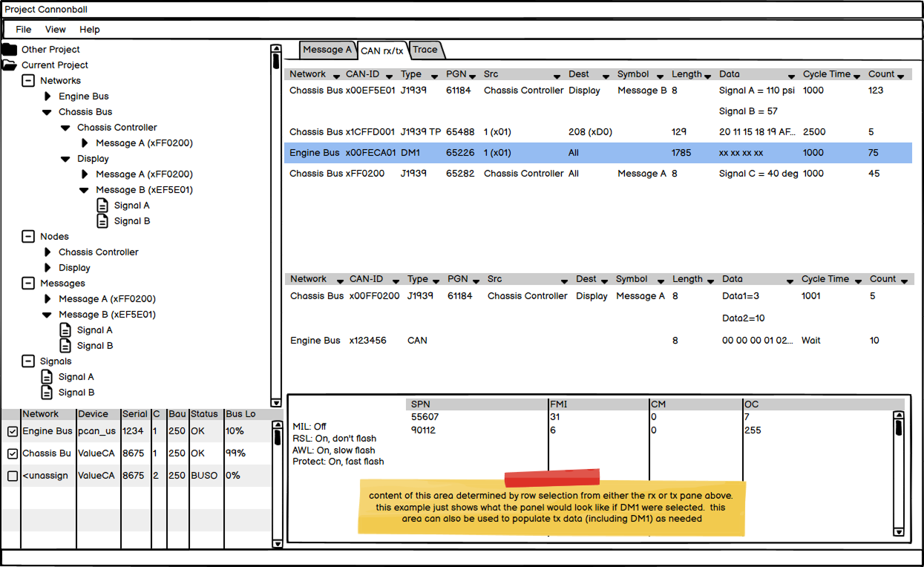Viewport: 924px width, 567px height.
Task: Check the unassigned network checkbox
Action: (13, 476)
